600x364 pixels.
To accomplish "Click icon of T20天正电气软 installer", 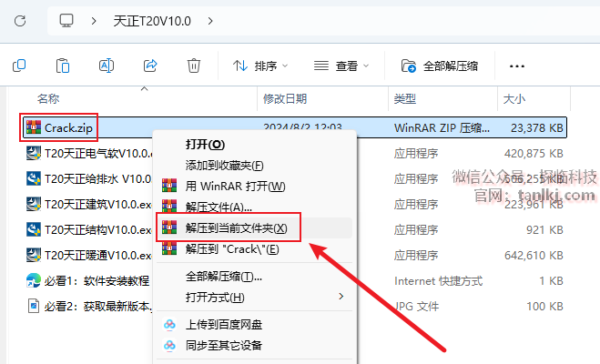I will tap(34, 153).
